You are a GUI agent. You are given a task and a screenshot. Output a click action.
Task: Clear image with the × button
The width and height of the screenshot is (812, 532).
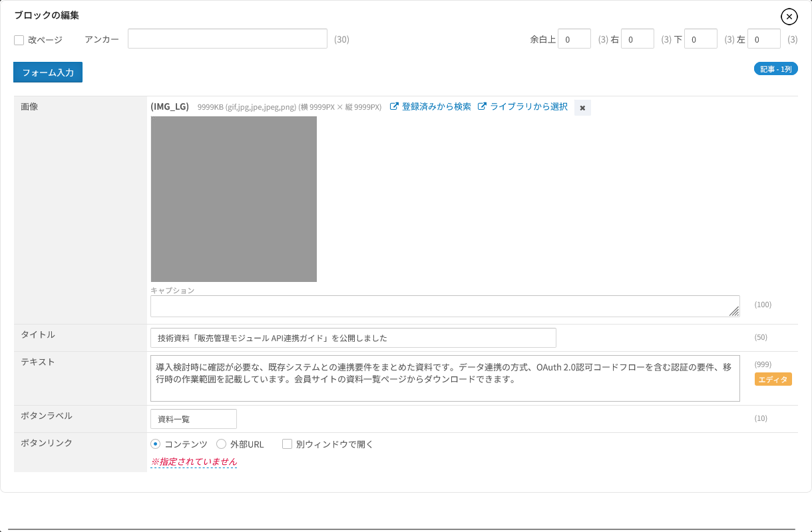coord(582,107)
